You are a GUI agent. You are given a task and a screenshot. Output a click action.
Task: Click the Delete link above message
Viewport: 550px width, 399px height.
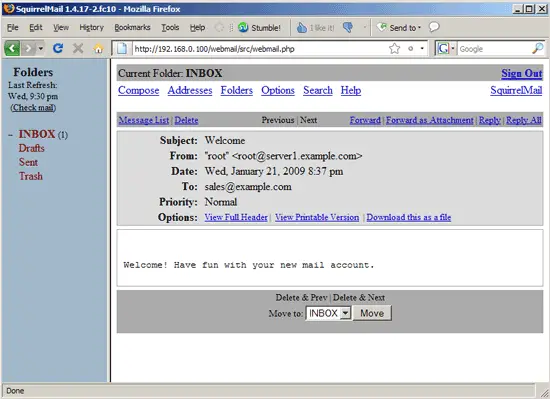[186, 120]
